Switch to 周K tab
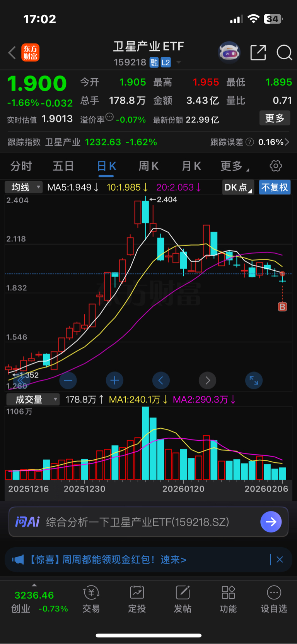 click(x=148, y=166)
